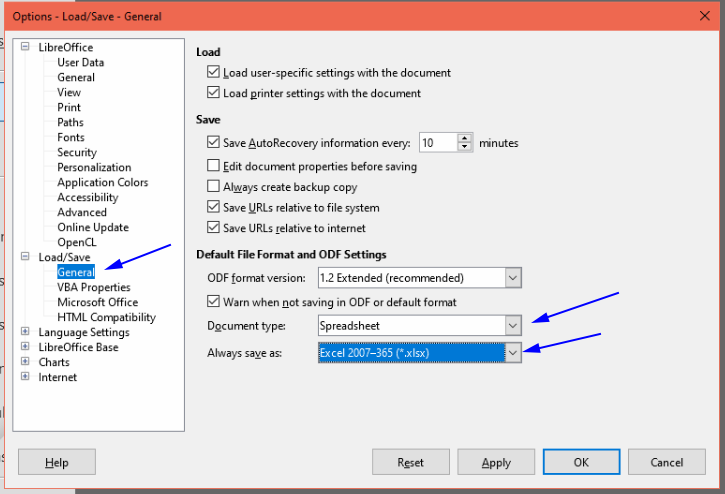
Task: Click the Cancel button
Action: pyautogui.click(x=667, y=462)
